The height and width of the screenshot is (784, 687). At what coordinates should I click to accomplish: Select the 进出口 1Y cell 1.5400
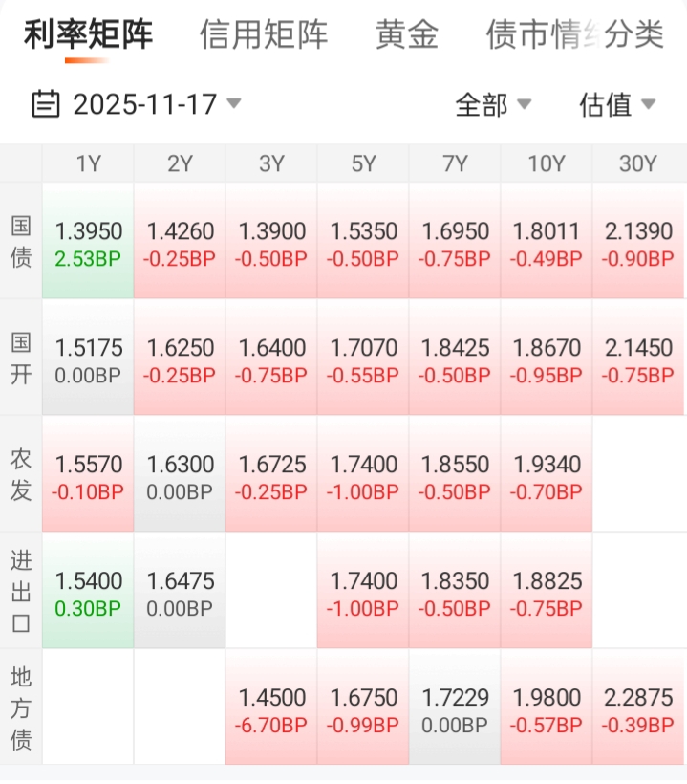point(88,592)
